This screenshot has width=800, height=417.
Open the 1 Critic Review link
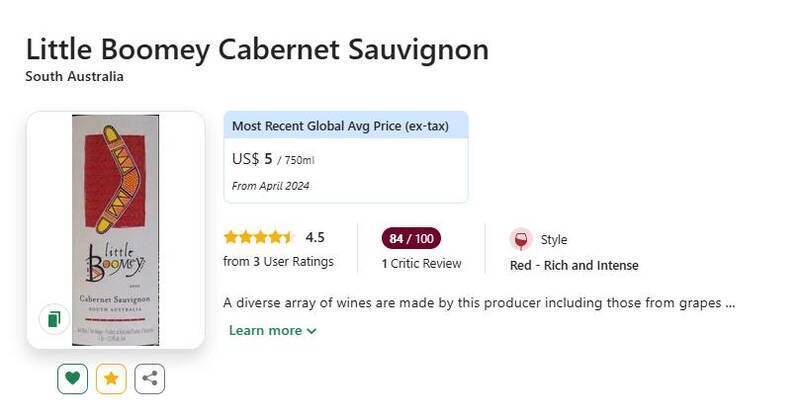(421, 264)
